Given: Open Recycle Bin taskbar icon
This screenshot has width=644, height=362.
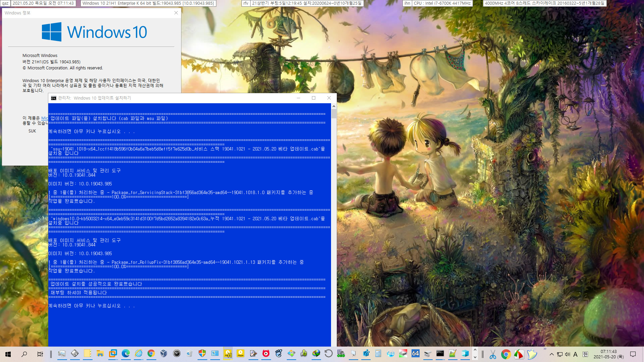Looking at the screenshot, I should [x=190, y=354].
